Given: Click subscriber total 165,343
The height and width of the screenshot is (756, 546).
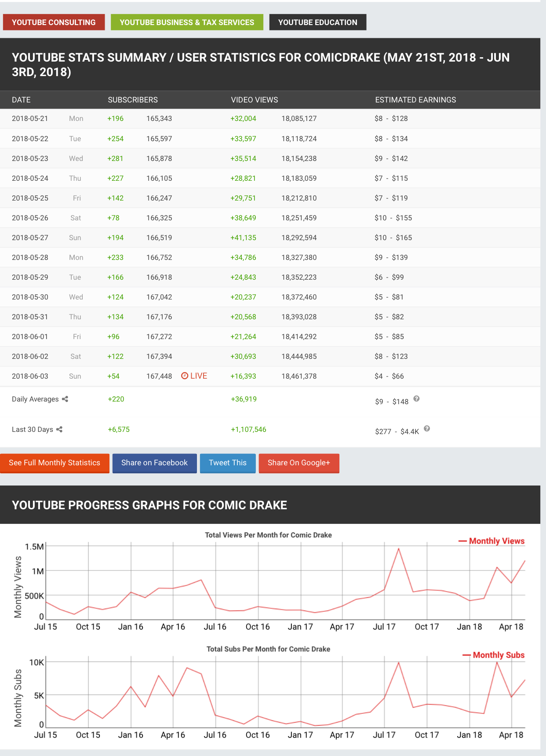Looking at the screenshot, I should coord(159,118).
